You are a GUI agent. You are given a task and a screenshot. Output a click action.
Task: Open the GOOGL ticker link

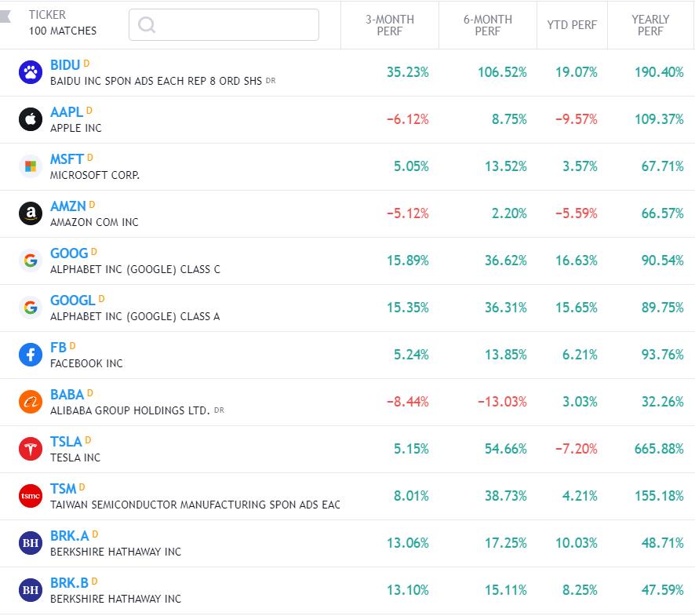click(72, 301)
